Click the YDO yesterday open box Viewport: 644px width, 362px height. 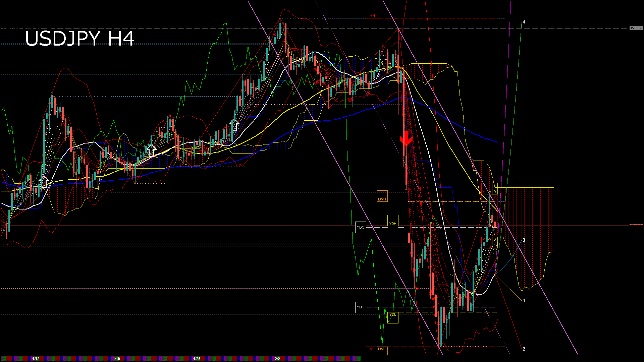[361, 307]
